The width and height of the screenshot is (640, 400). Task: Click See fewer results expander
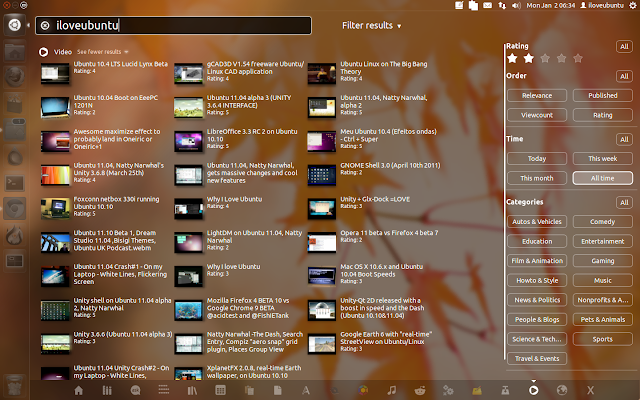[x=102, y=52]
